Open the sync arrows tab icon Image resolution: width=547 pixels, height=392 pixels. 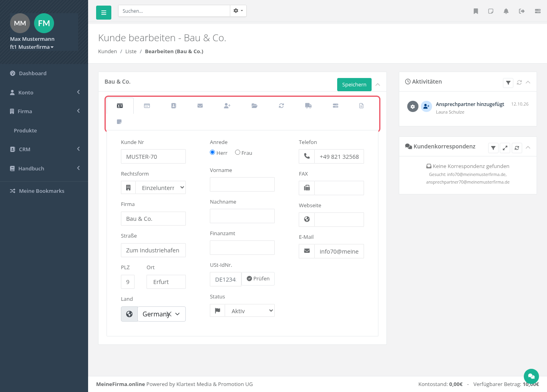point(282,106)
